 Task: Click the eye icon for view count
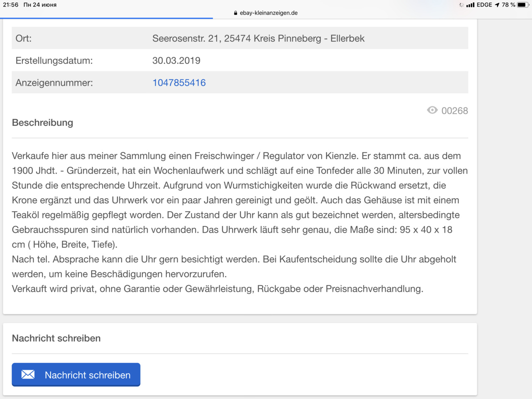(432, 110)
